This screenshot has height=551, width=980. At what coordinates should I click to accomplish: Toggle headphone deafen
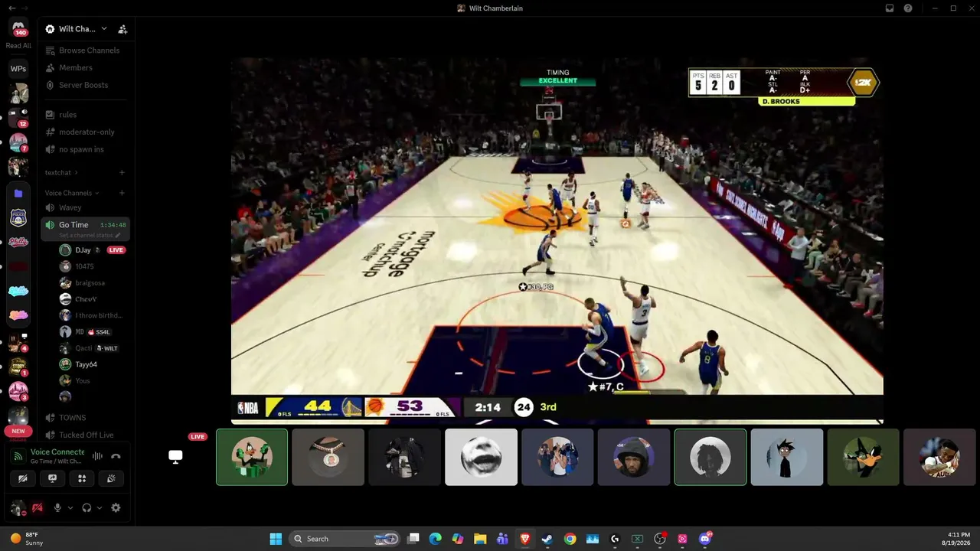[87, 507]
